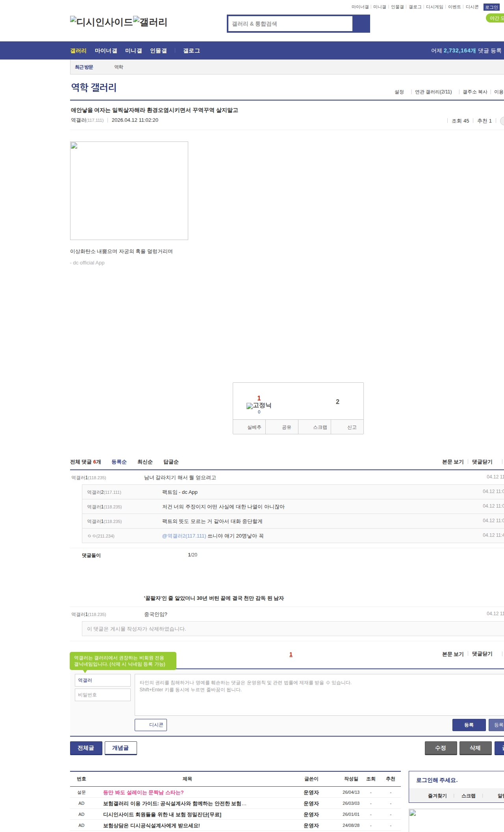The height and width of the screenshot is (832, 504).
Task: Select 미니갤 in the blue navigation bar
Action: (133, 51)
